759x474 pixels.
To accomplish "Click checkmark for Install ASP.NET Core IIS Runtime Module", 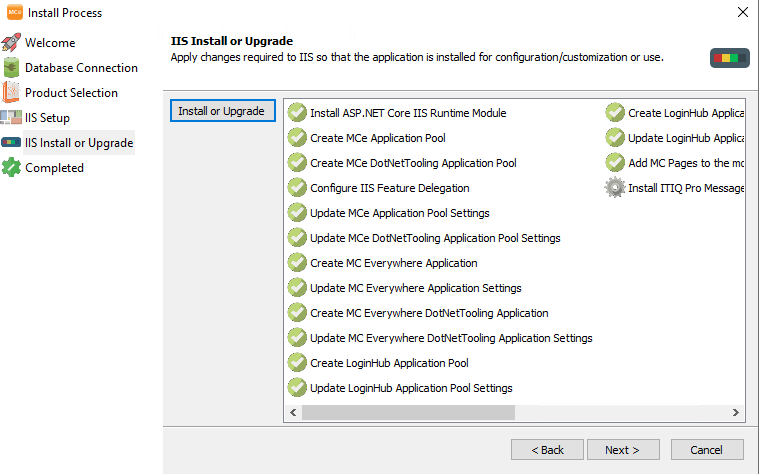I will coord(297,112).
